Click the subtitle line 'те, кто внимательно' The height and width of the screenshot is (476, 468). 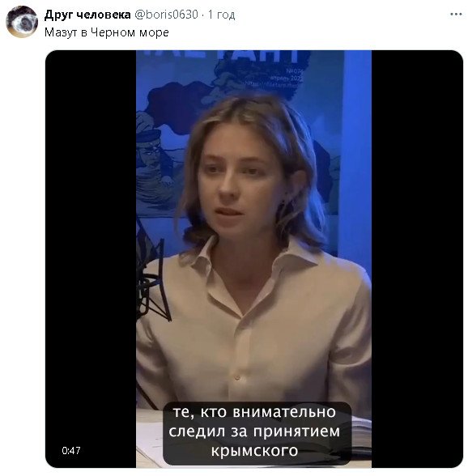(x=254, y=412)
